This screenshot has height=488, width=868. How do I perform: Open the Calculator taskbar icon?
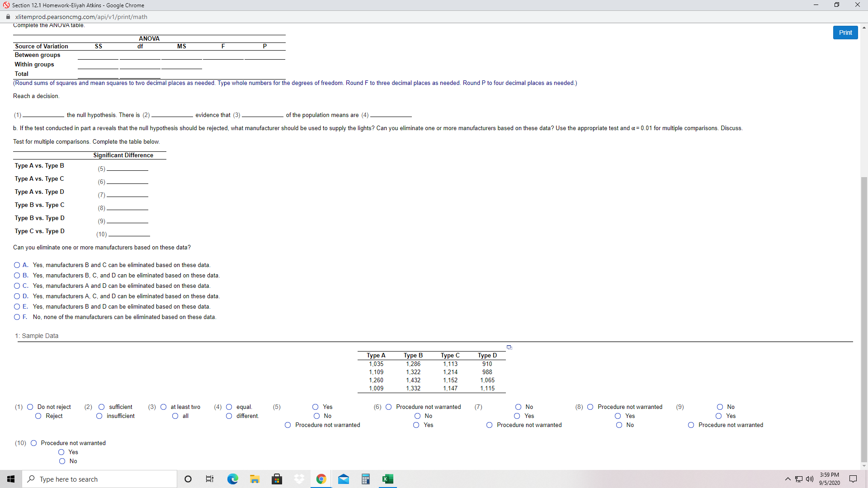(x=366, y=479)
